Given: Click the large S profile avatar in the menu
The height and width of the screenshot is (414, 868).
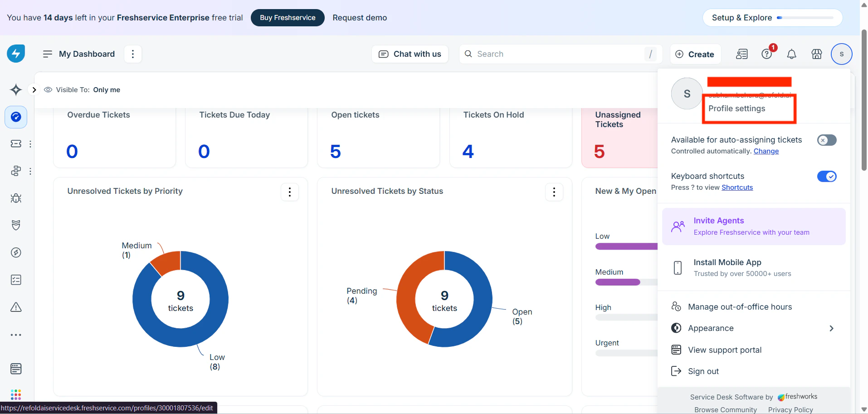Looking at the screenshot, I should (687, 94).
